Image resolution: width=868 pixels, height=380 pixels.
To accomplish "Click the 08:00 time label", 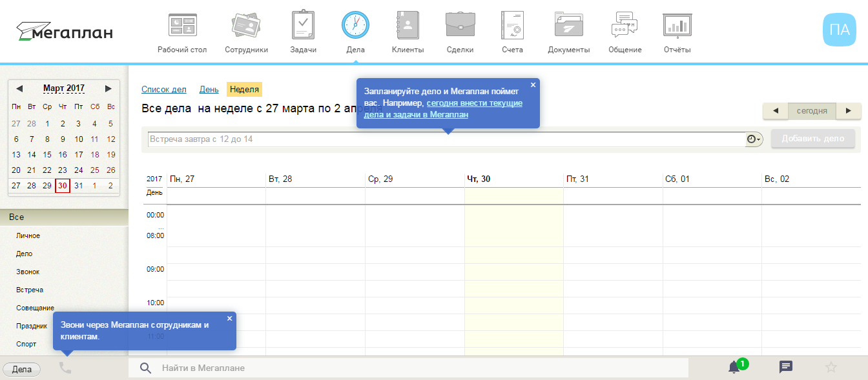I will (x=155, y=235).
